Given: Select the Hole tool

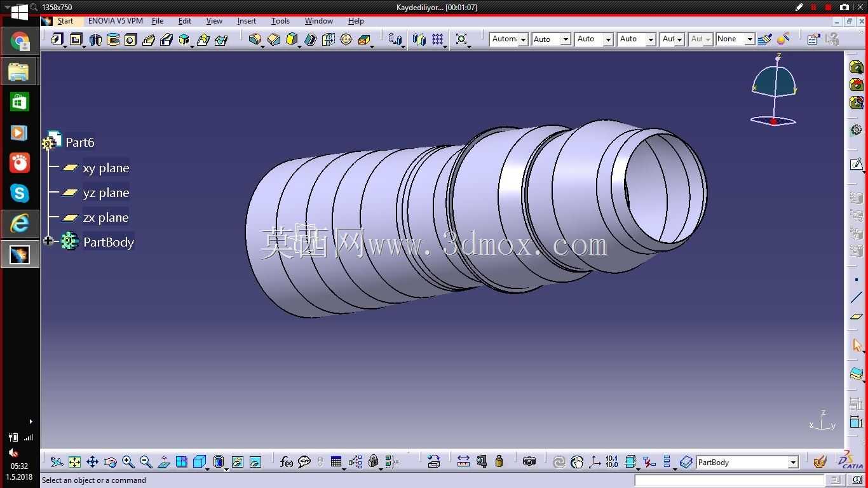Looking at the screenshot, I should (x=130, y=39).
